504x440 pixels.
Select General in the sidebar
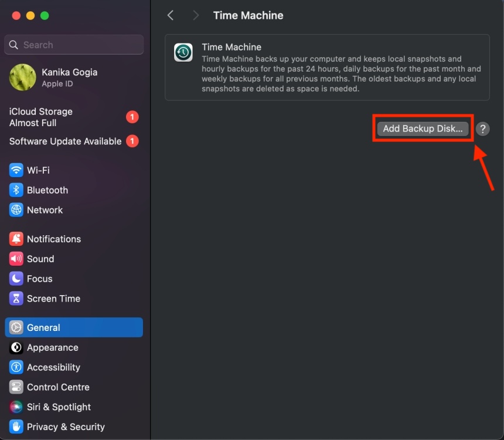click(x=74, y=327)
